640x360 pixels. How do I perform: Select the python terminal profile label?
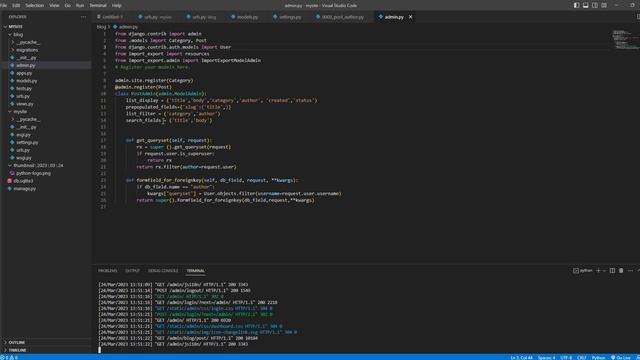(x=583, y=271)
